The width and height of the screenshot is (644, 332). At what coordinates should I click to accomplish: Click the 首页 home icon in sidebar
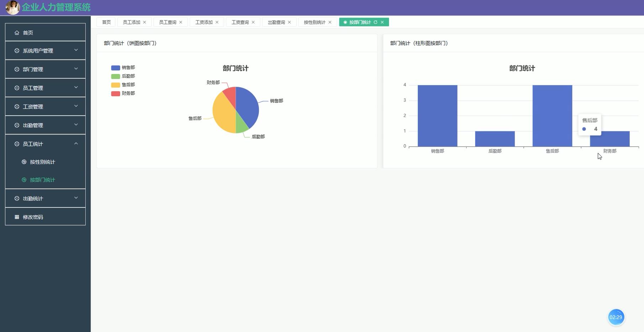pyautogui.click(x=17, y=32)
